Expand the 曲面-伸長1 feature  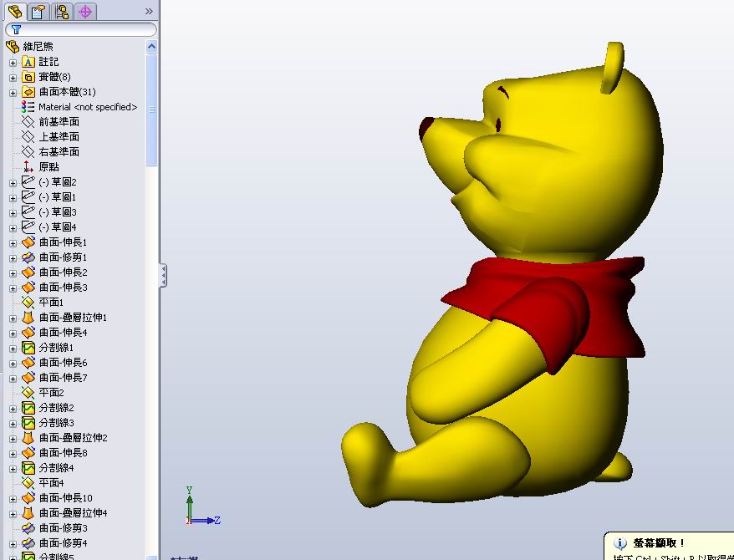click(13, 243)
